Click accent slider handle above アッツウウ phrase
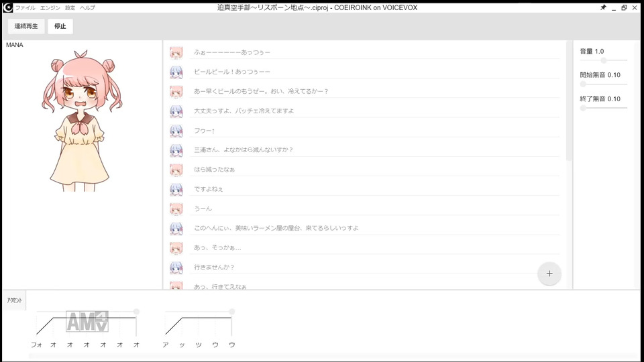644x362 pixels. (232, 312)
